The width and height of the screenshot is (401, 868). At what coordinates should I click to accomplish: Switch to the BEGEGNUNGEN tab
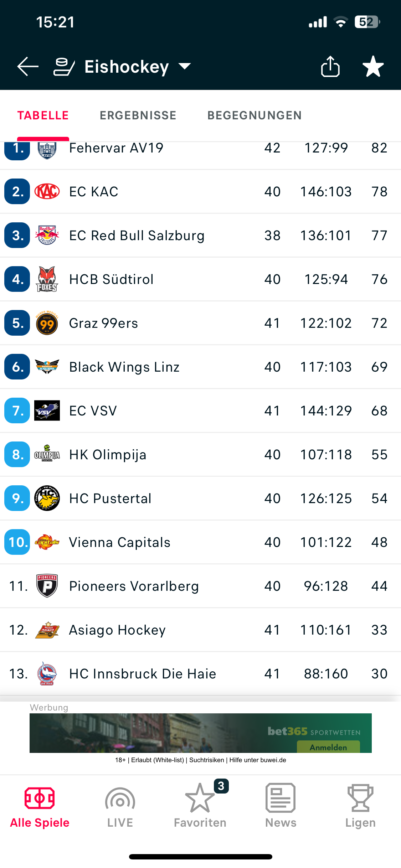tap(255, 115)
